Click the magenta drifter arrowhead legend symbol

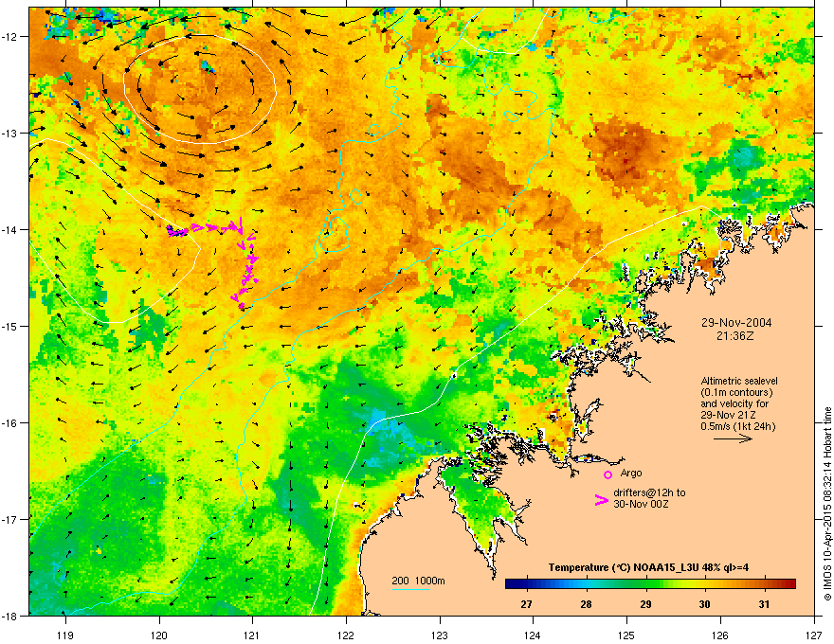(x=602, y=500)
